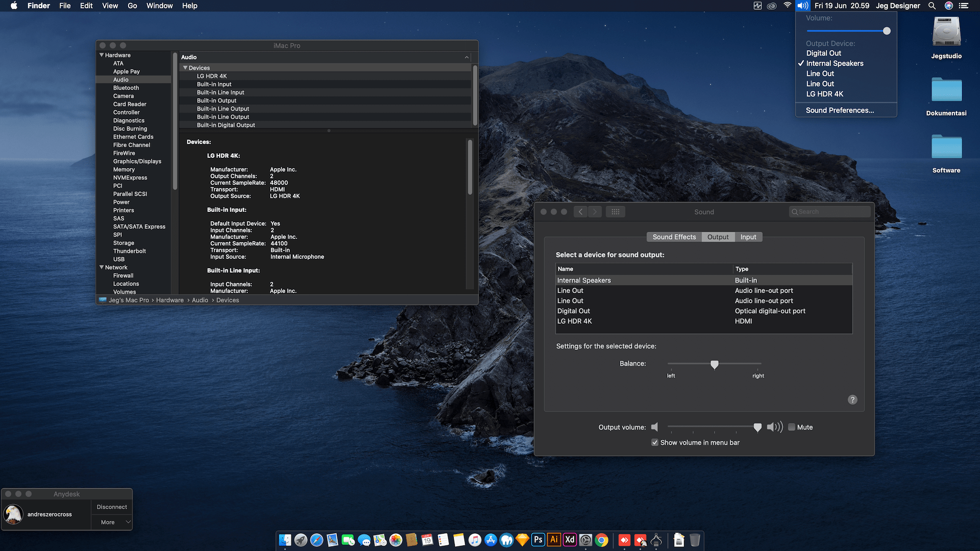
Task: Open Photoshop from the dock
Action: 538,540
